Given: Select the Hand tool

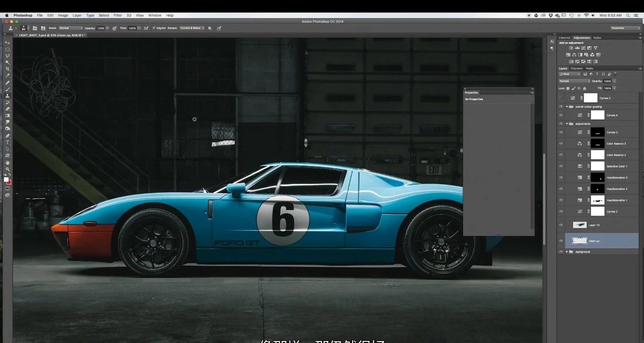Looking at the screenshot, I should (x=8, y=162).
